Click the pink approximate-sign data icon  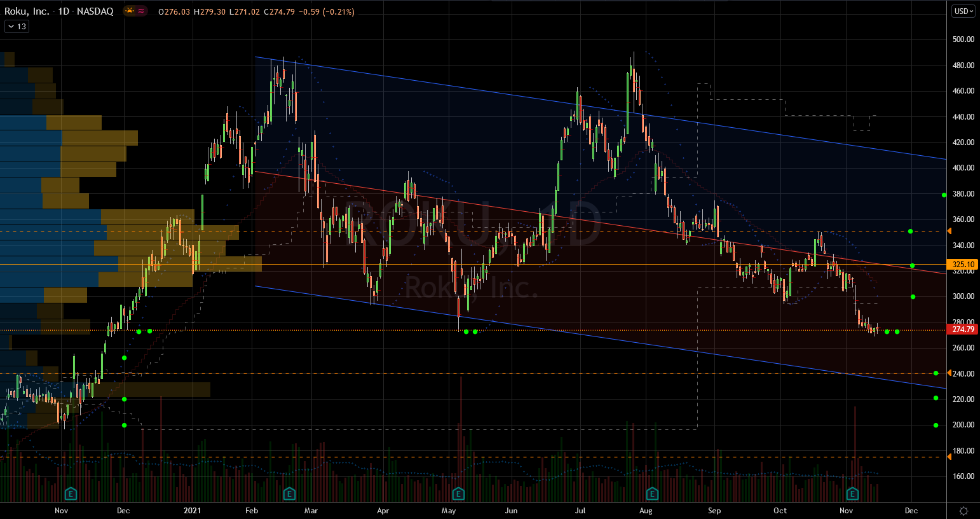pos(141,11)
